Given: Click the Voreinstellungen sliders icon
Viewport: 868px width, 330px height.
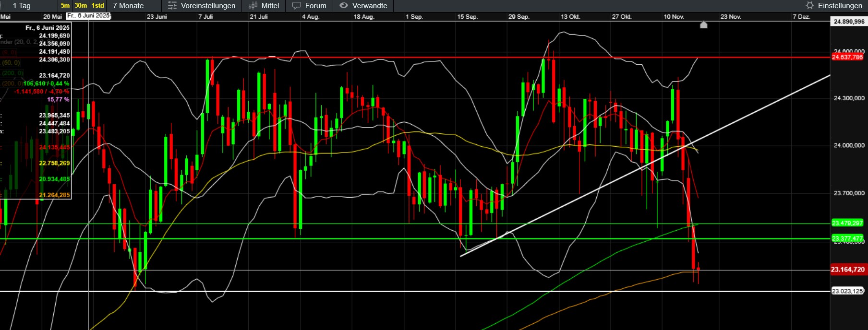Looking at the screenshot, I should pos(172,6).
